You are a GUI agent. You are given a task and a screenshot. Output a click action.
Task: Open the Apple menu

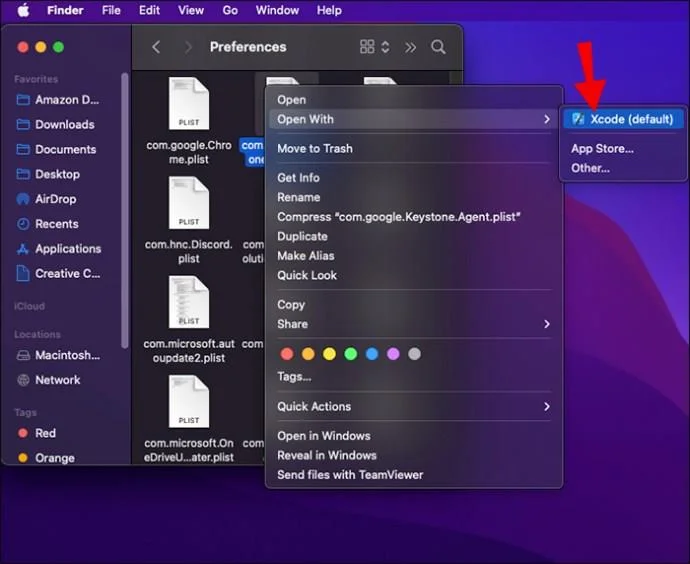(23, 10)
